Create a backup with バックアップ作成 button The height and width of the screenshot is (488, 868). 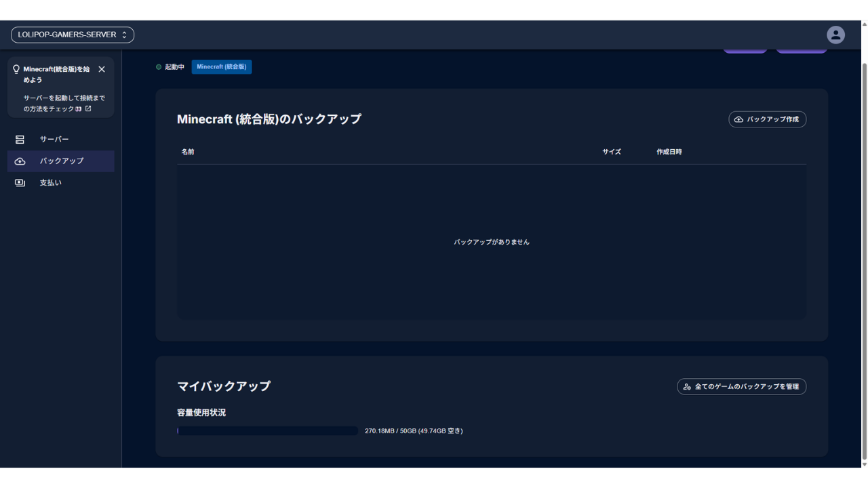pyautogui.click(x=768, y=119)
